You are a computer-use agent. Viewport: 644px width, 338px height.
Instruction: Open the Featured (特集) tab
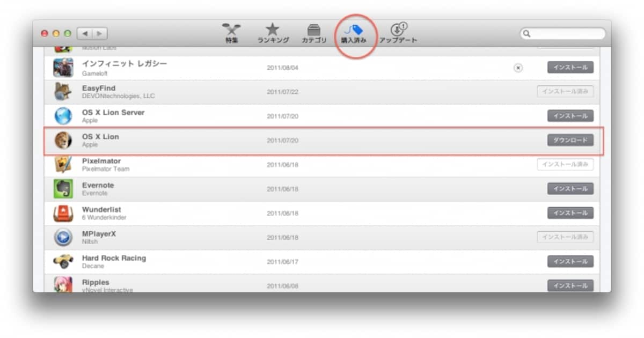pos(231,33)
